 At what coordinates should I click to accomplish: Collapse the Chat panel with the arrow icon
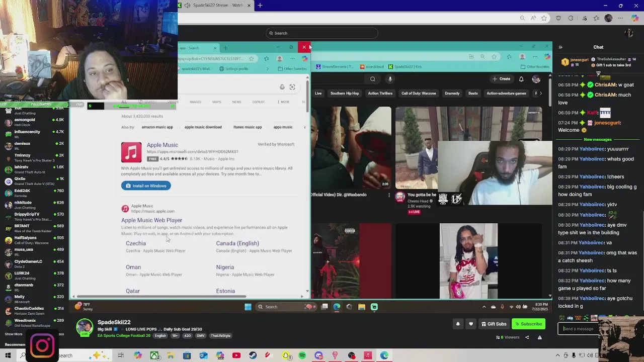coord(560,47)
